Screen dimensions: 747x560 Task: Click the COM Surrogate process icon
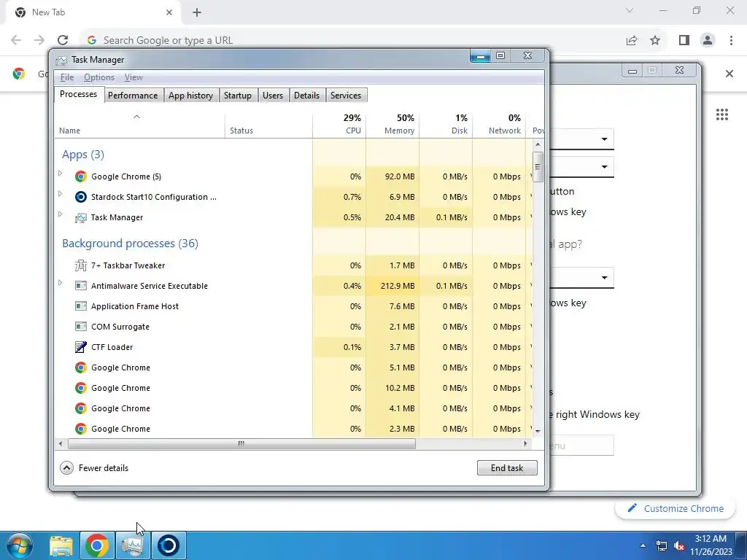[x=80, y=327]
